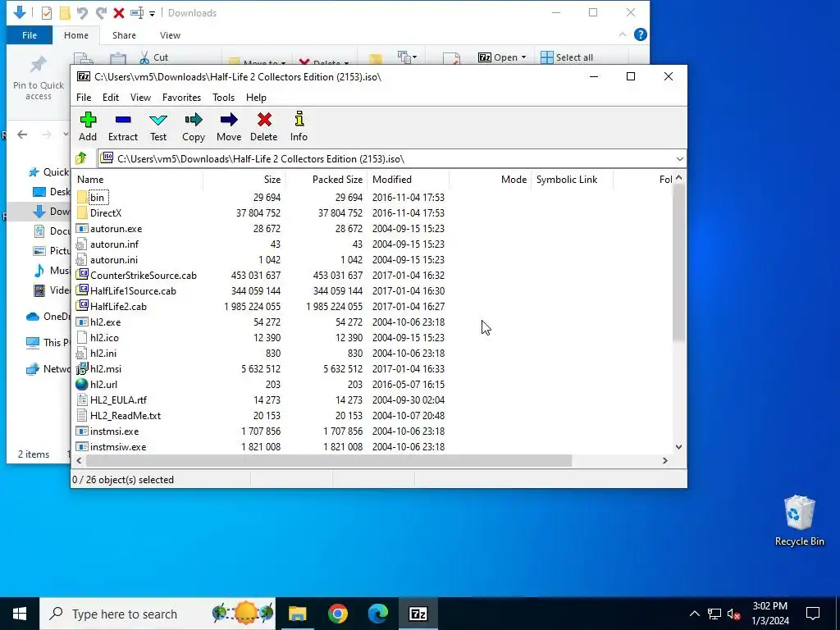Open the 7-Zip Help menu

coord(256,98)
